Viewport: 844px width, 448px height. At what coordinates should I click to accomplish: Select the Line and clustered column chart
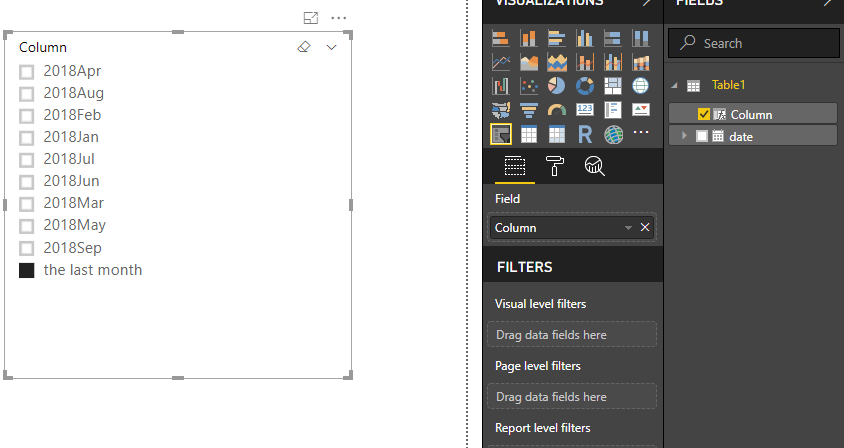pyautogui.click(x=613, y=62)
